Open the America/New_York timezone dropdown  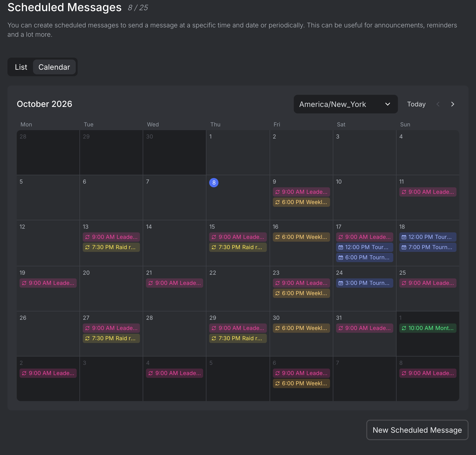tap(345, 104)
